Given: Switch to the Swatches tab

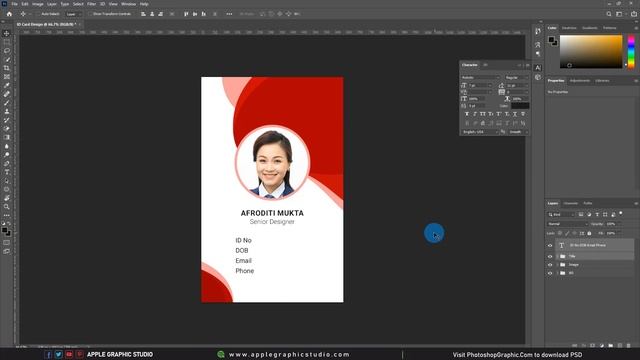Looking at the screenshot, I should (569, 28).
